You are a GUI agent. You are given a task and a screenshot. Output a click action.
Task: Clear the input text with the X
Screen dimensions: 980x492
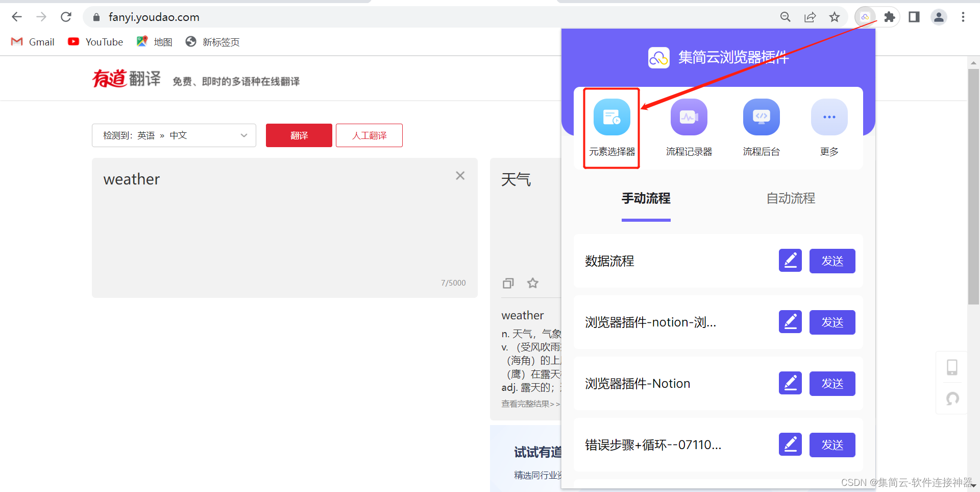(x=460, y=176)
